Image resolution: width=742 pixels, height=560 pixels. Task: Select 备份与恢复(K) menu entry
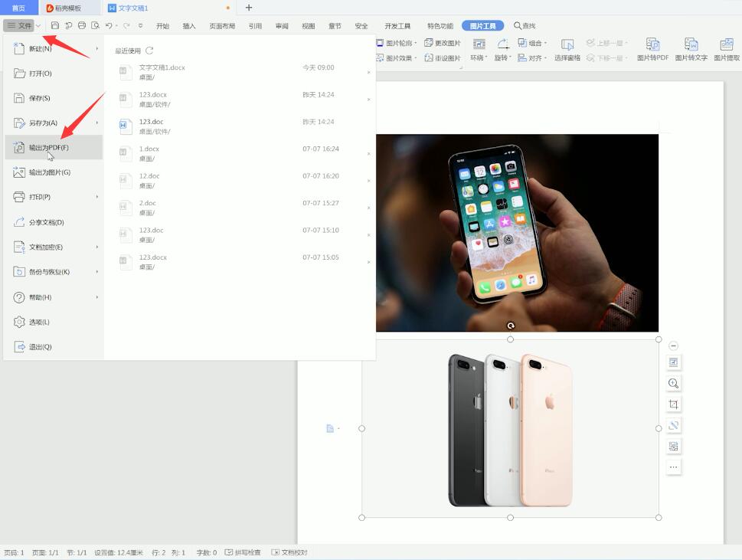(x=53, y=272)
